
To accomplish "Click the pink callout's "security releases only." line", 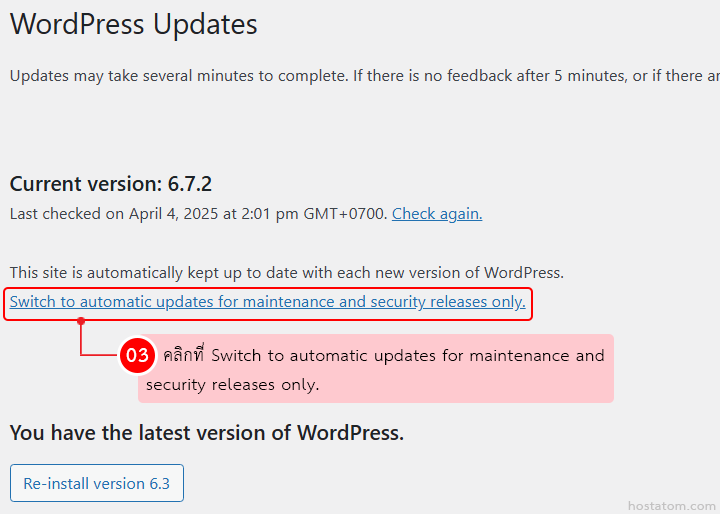I will click(x=232, y=384).
